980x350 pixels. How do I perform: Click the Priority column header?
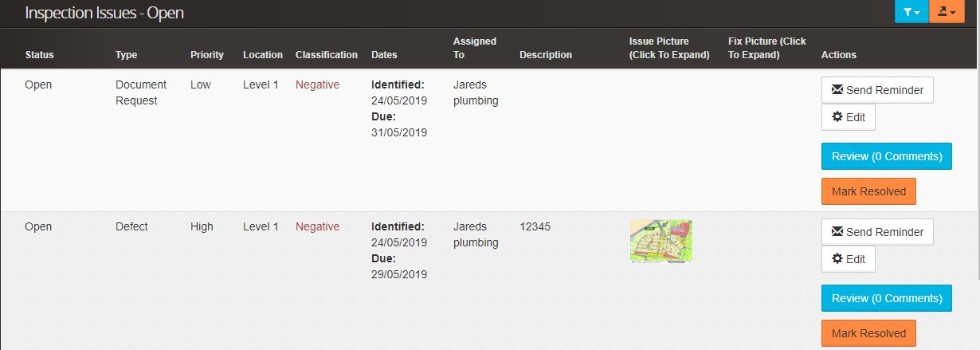click(207, 55)
